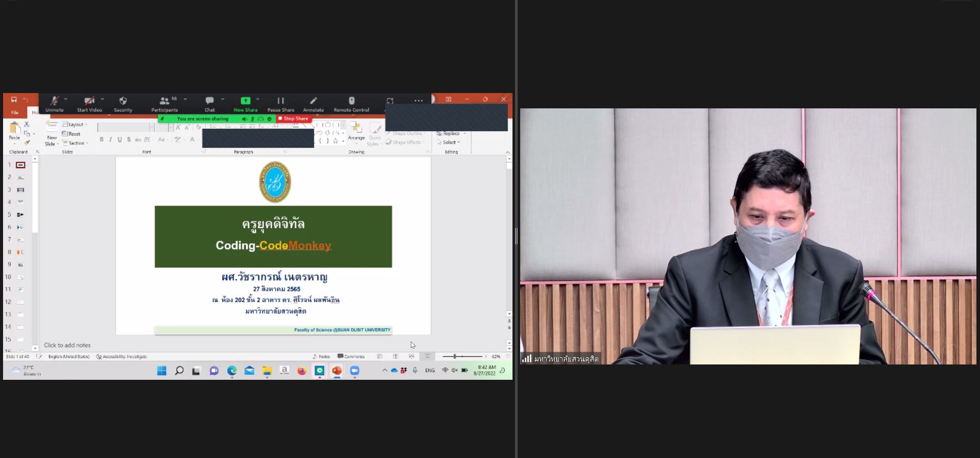Toggle Strikethrough formatting
The height and width of the screenshot is (458, 980).
pyautogui.click(x=138, y=140)
